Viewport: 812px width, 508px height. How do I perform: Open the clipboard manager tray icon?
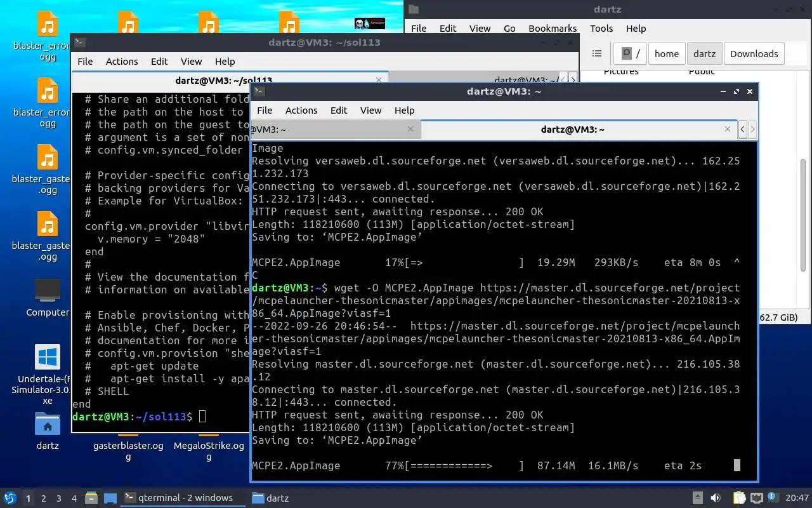(739, 498)
